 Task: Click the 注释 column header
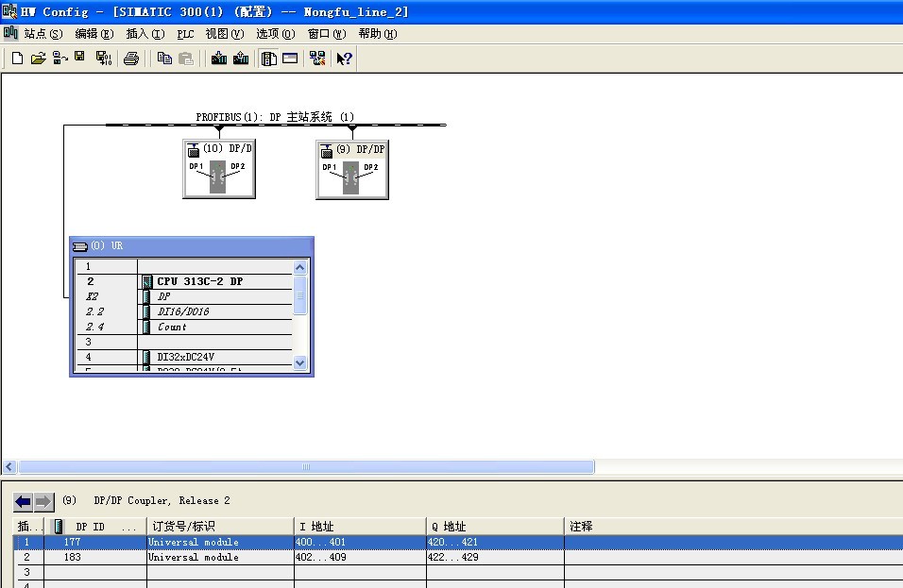[734, 527]
